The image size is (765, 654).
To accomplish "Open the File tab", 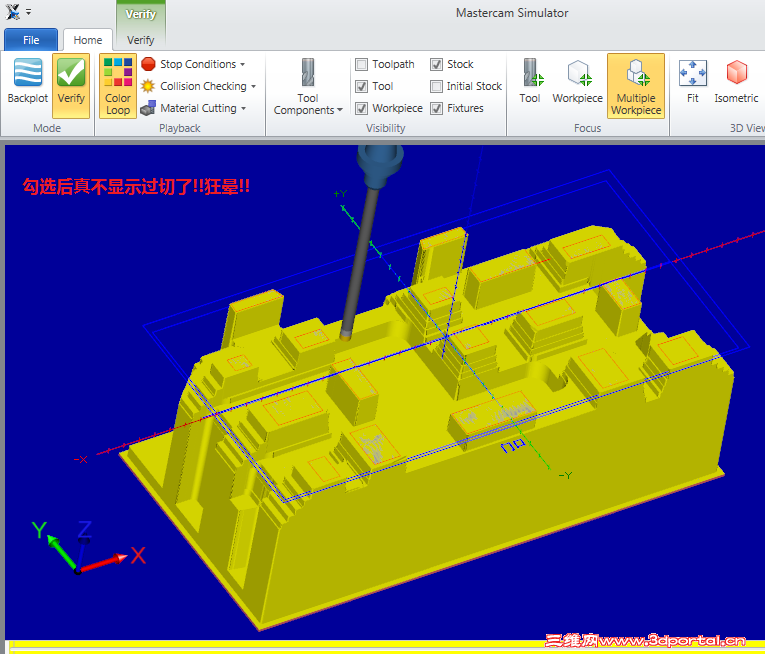I will 31,40.
